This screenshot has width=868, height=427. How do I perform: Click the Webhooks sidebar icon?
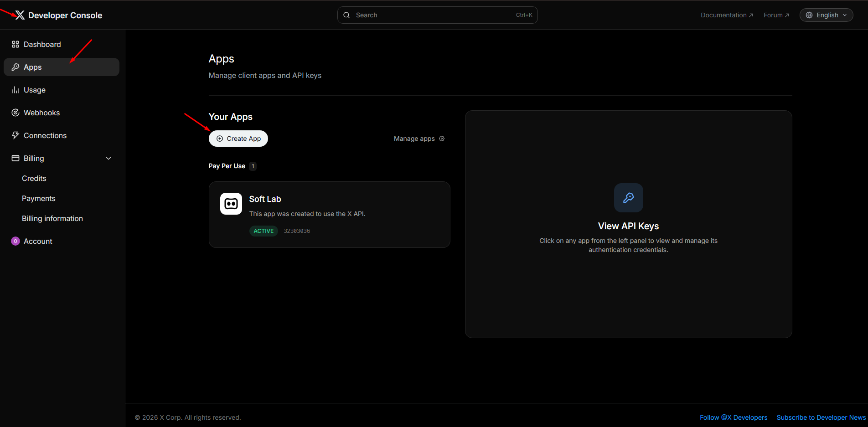pos(15,113)
